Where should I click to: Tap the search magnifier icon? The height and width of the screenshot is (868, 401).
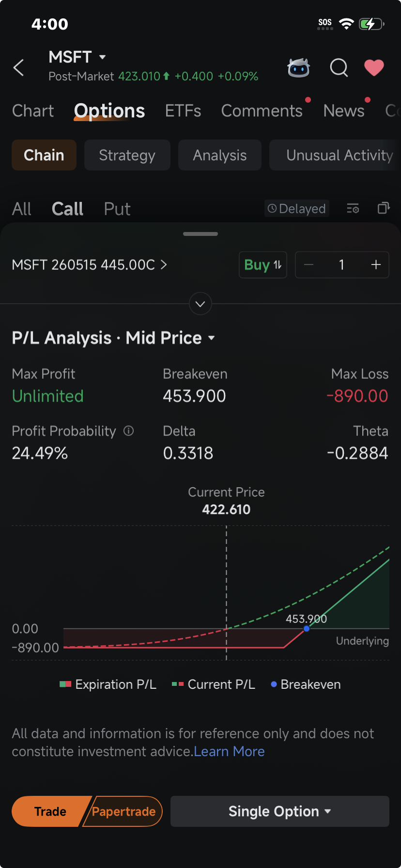click(x=339, y=68)
